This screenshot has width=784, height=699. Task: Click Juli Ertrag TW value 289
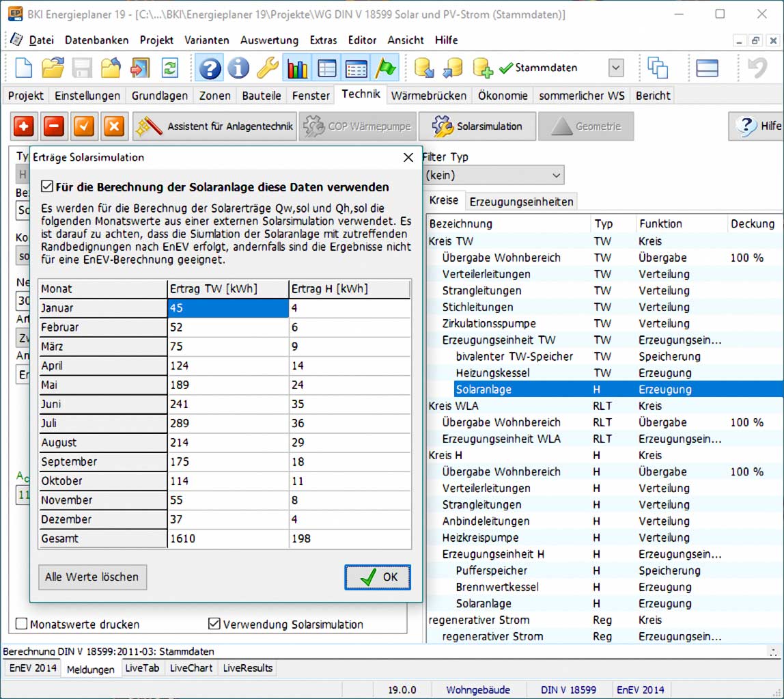228,423
